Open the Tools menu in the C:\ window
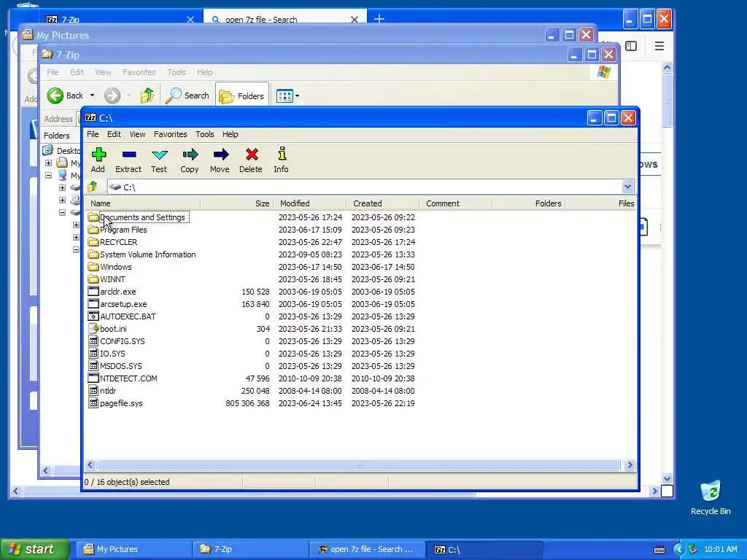Screen dimensions: 747x560 [205, 134]
